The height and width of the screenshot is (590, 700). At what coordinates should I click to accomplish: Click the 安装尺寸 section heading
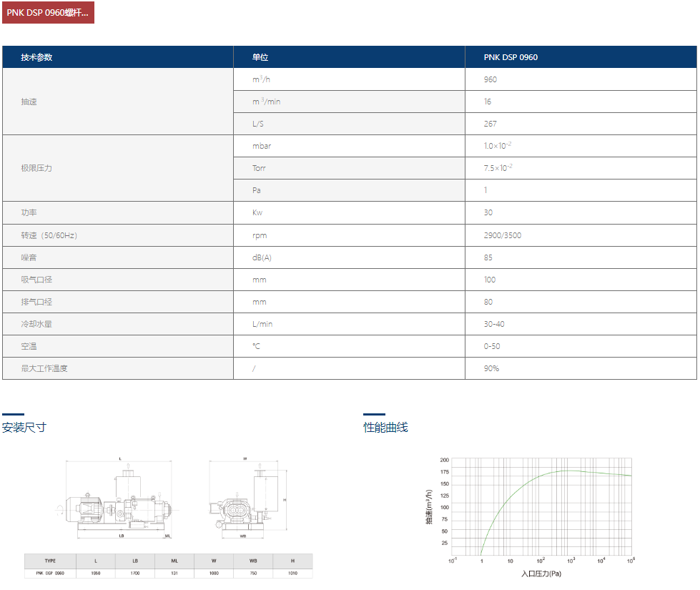click(x=24, y=428)
